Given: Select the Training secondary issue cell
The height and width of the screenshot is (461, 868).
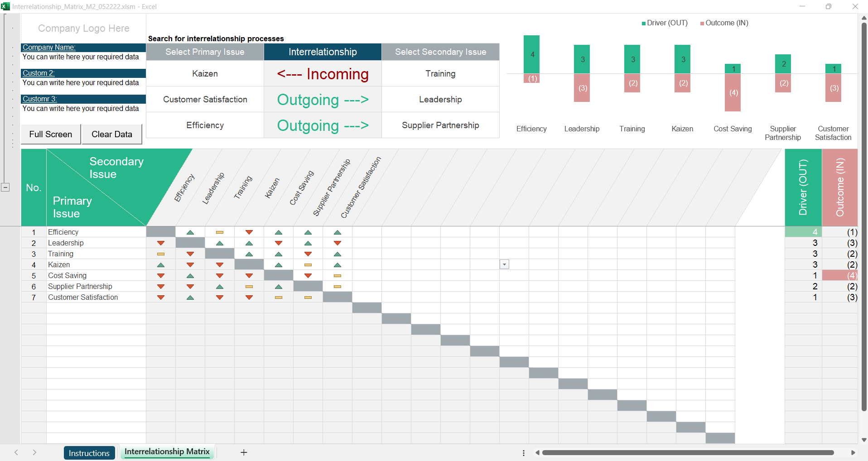Looking at the screenshot, I should (x=440, y=74).
